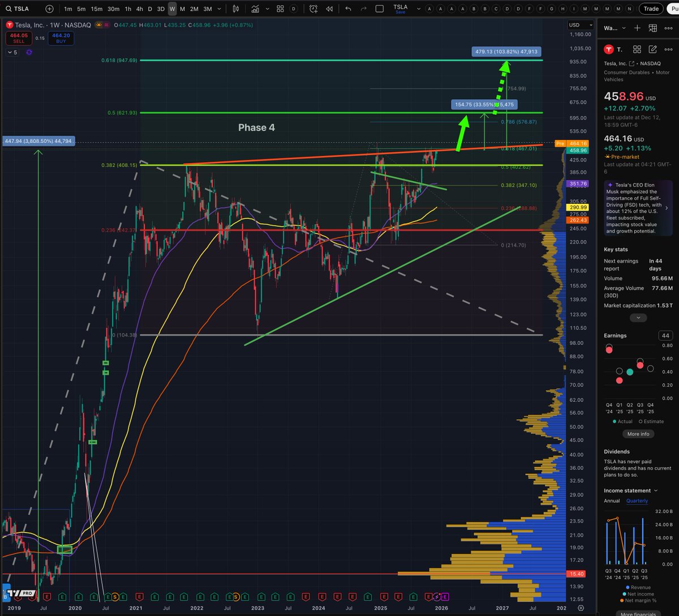The image size is (679, 616).
Task: Select the 15m timeframe
Action: (97, 8)
